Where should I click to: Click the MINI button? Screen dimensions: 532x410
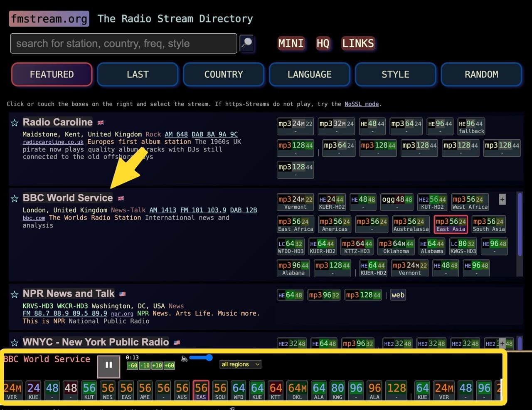point(291,43)
